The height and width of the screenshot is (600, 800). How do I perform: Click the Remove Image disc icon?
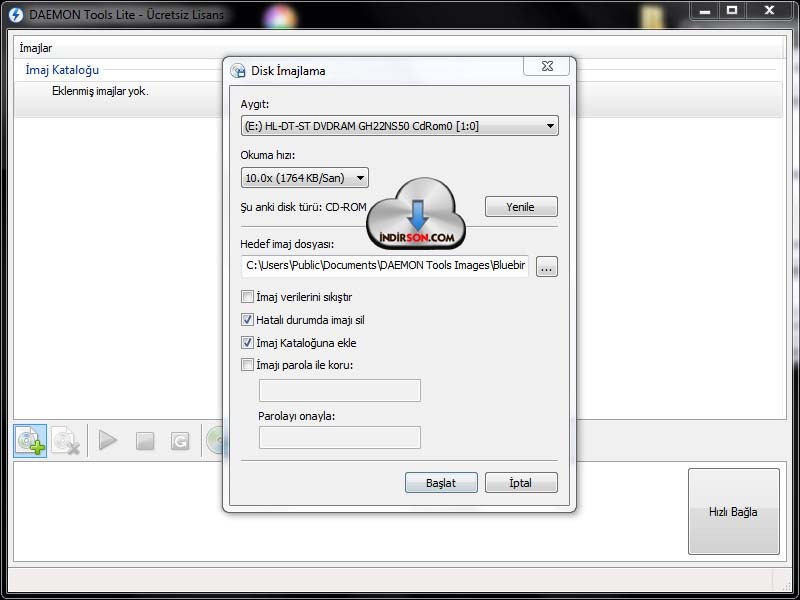tap(66, 441)
